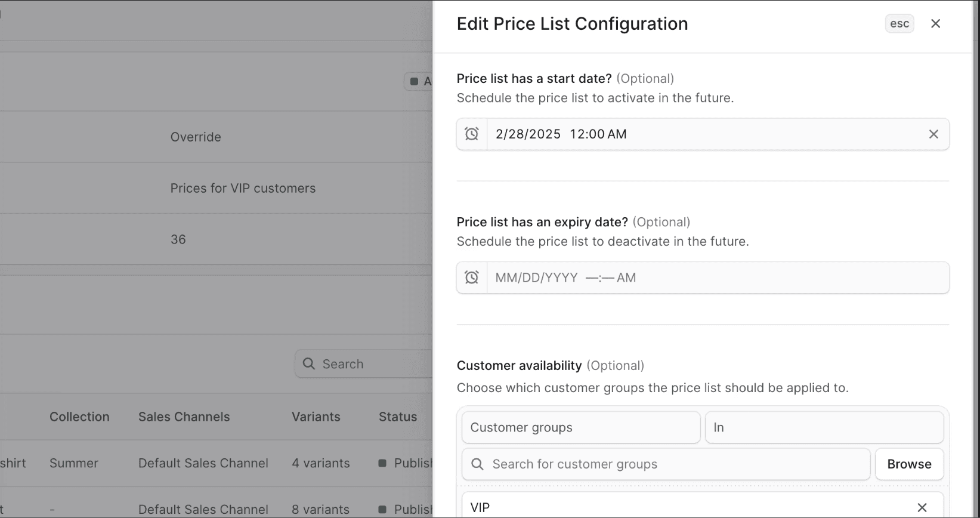Open the Browse customer groups button
This screenshot has height=518, width=980.
click(x=909, y=464)
